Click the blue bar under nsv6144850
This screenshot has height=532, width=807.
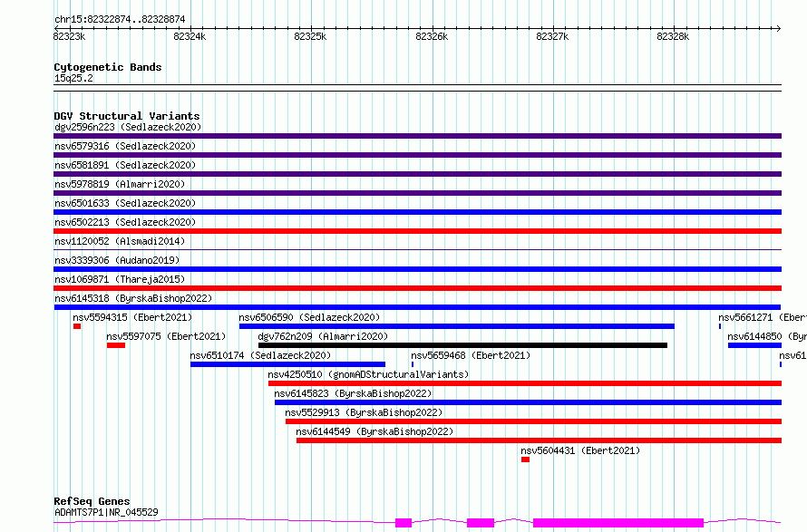pos(754,345)
